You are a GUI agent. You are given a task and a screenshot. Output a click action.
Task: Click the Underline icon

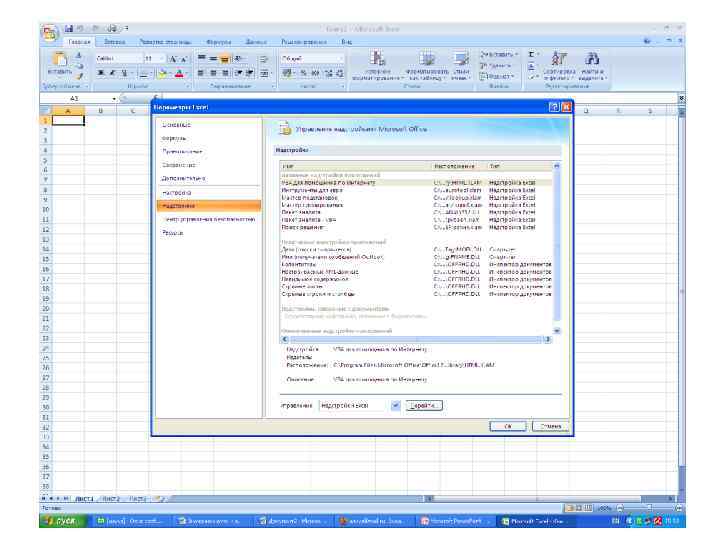(x=124, y=73)
